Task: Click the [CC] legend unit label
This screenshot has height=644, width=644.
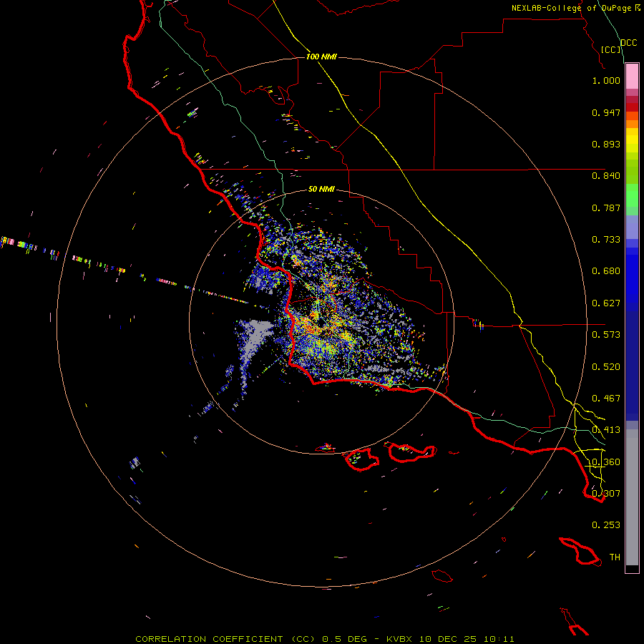Action: tap(610, 49)
